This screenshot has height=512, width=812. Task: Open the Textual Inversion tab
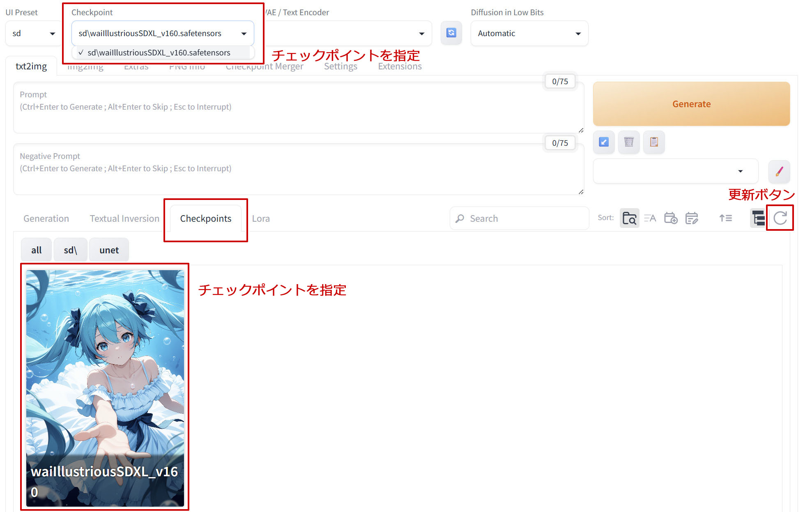coord(124,218)
